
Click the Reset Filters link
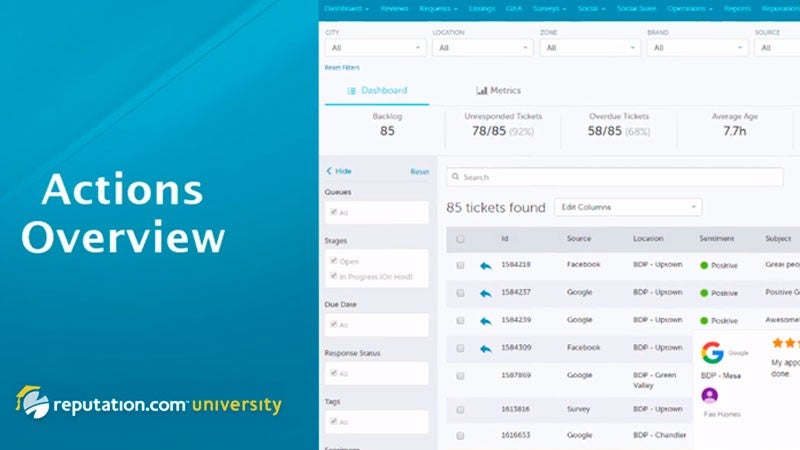[x=342, y=67]
